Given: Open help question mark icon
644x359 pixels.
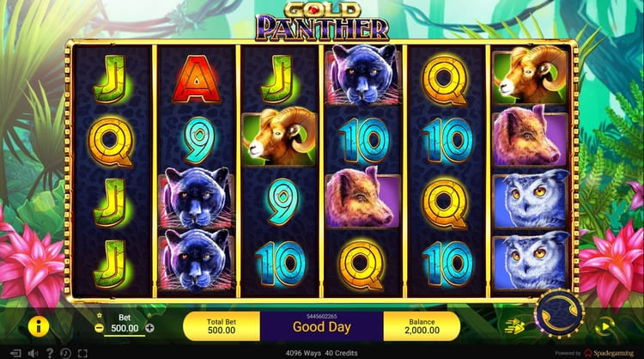Looking at the screenshot, I should pos(49,353).
